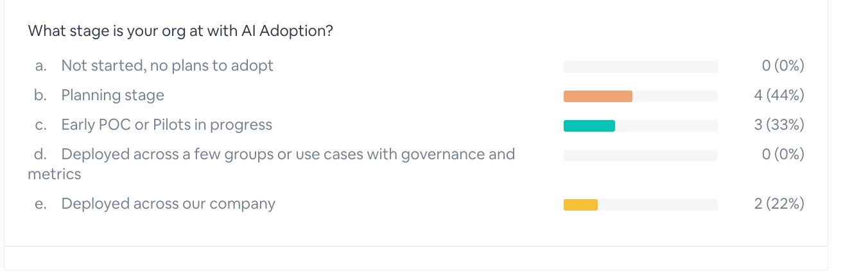Click the empty bar for option d
868x280 pixels.
tap(640, 155)
